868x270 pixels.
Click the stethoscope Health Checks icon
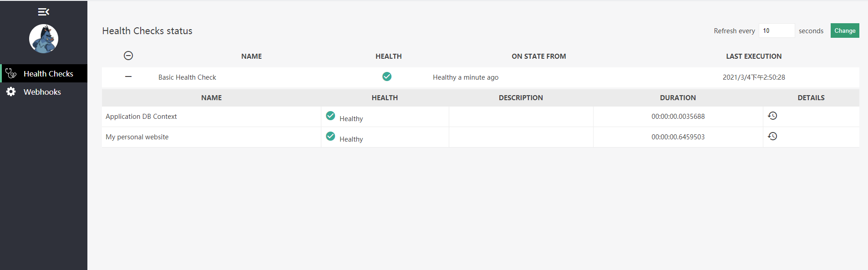[11, 73]
